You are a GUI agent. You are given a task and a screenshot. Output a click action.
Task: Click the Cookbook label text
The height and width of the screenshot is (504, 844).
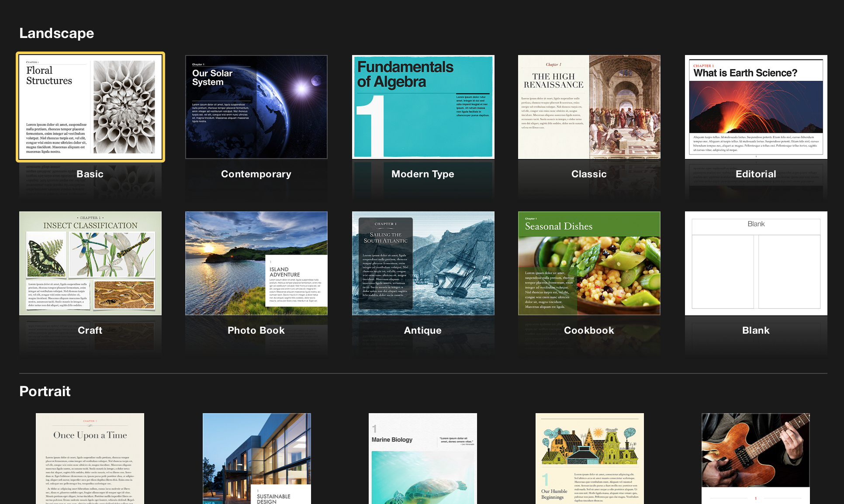coord(589,330)
